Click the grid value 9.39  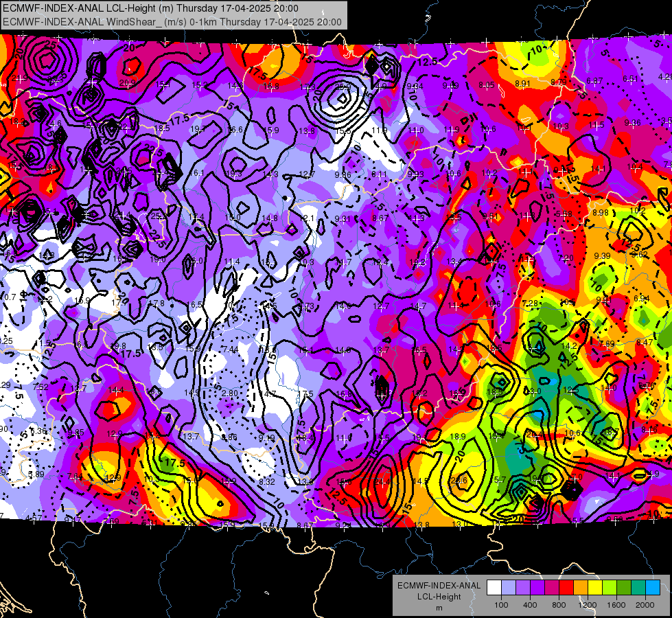(x=602, y=256)
